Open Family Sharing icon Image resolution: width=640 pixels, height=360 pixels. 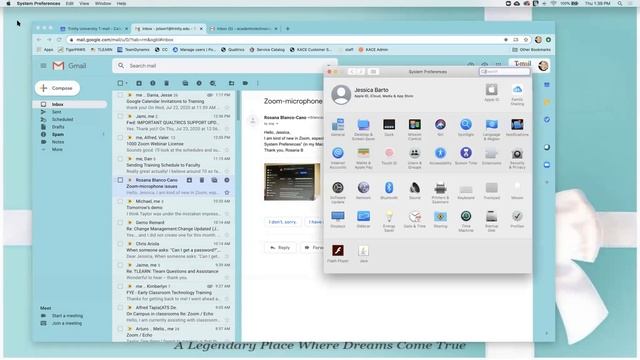[x=517, y=89]
